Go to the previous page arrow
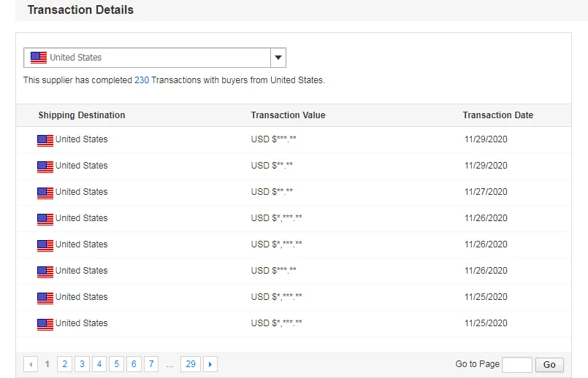This screenshot has width=588, height=378. (31, 364)
